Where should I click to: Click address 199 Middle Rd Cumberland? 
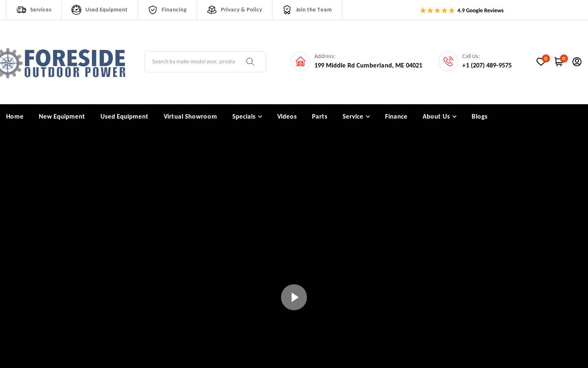[368, 65]
